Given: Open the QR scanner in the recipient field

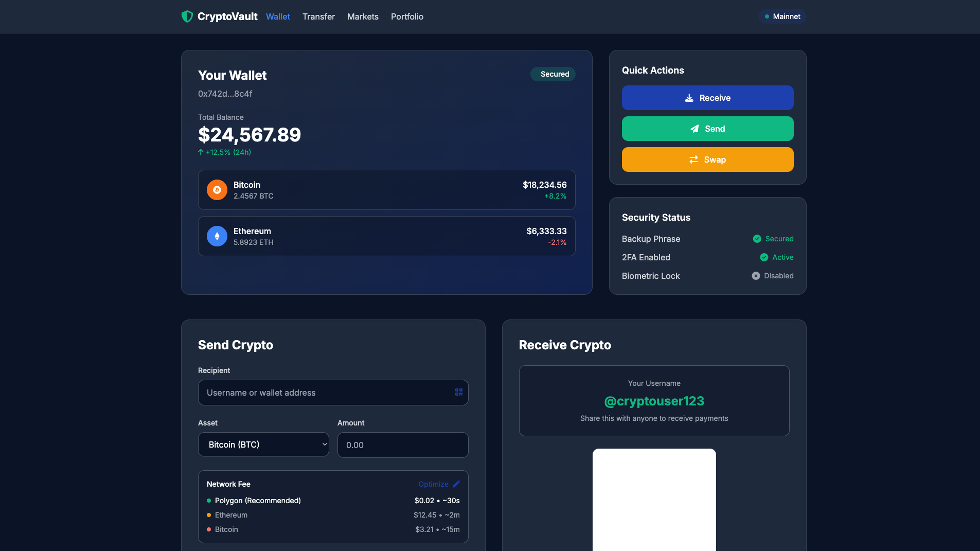Looking at the screenshot, I should pyautogui.click(x=458, y=392).
